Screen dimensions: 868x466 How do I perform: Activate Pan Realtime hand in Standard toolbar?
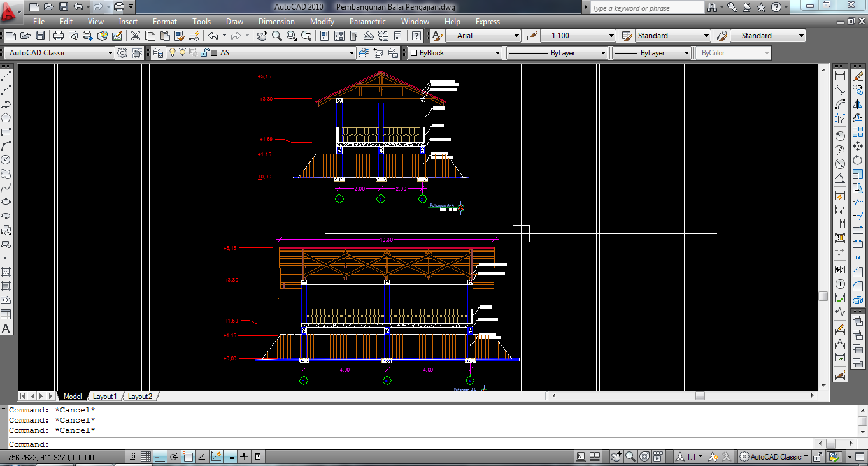pos(262,36)
